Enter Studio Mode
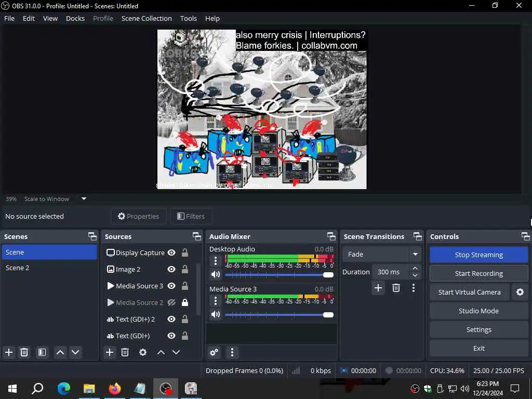Screen dimensions: 532x399 [x=478, y=311]
